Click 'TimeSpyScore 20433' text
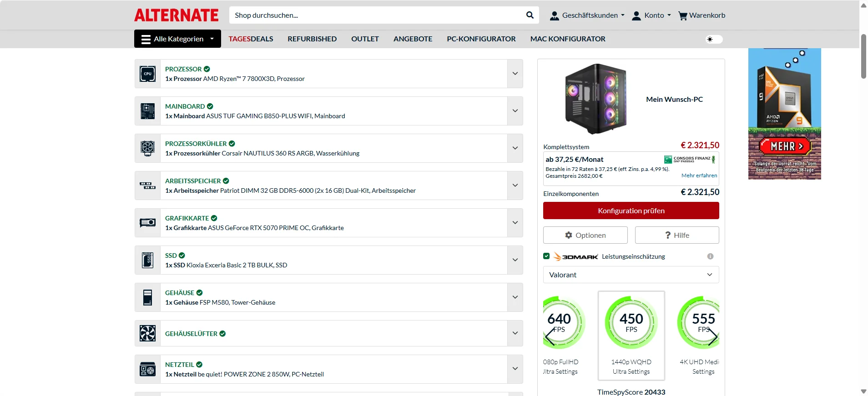The image size is (868, 396). pyautogui.click(x=631, y=392)
